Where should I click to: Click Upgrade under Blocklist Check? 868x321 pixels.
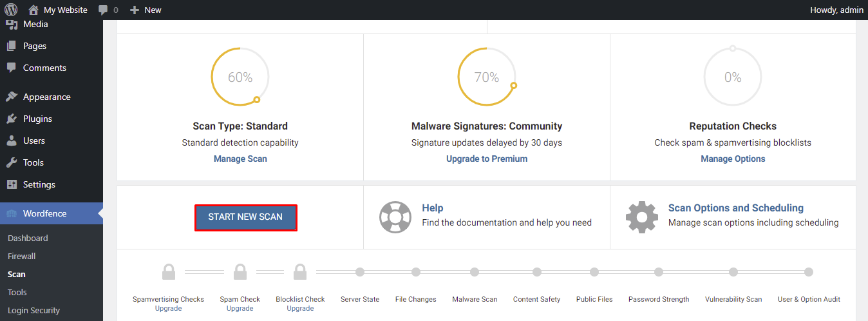[300, 308]
